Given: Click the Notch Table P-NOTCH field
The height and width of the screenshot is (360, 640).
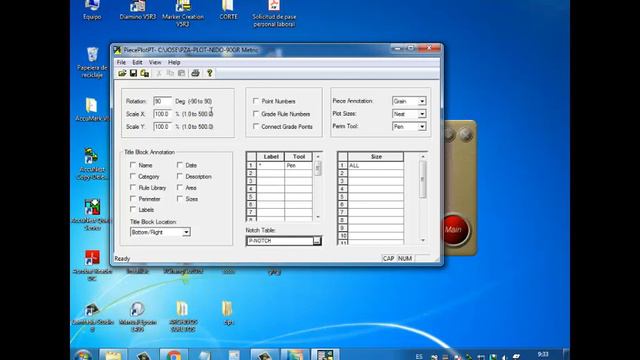Looking at the screenshot, I should point(280,241).
